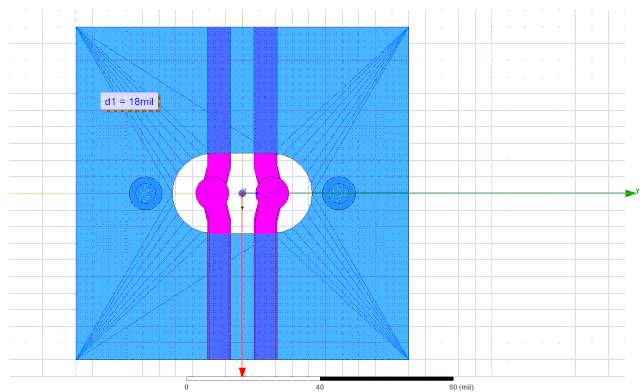Viewport: 640px width, 392px height.
Task: Click the red X axis arrowhead at bottom
Action: [x=242, y=372]
